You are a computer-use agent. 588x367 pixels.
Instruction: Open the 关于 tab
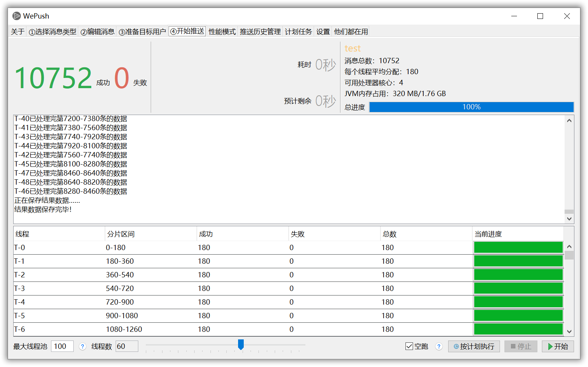click(x=17, y=32)
